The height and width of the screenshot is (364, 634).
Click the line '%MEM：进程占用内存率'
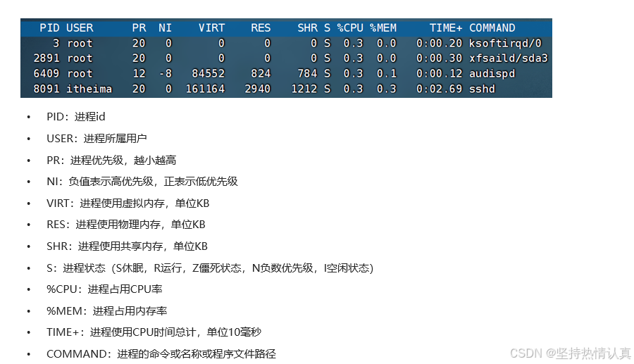pos(107,311)
